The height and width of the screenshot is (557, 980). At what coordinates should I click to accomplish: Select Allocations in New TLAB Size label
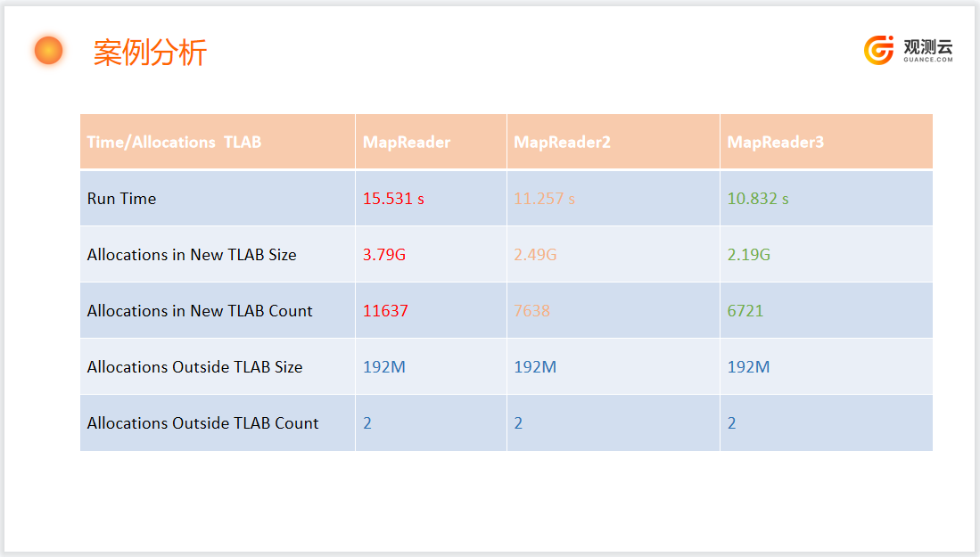[191, 255]
